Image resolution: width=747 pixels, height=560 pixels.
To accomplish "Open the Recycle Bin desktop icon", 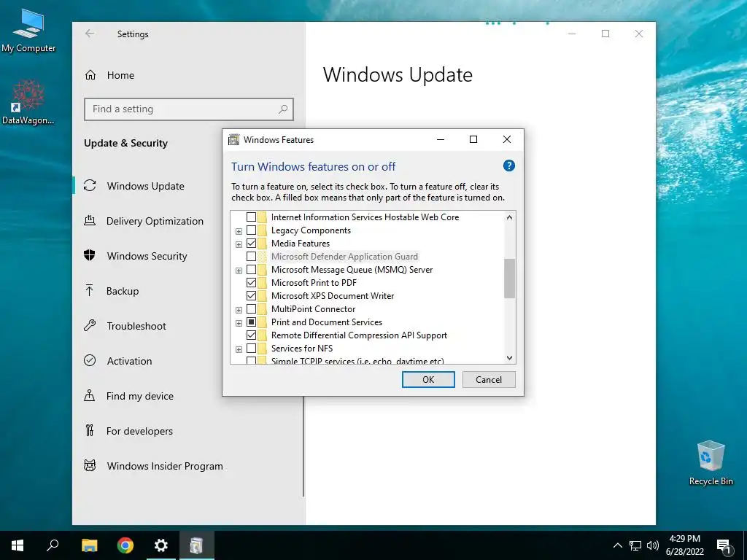I will (x=711, y=463).
